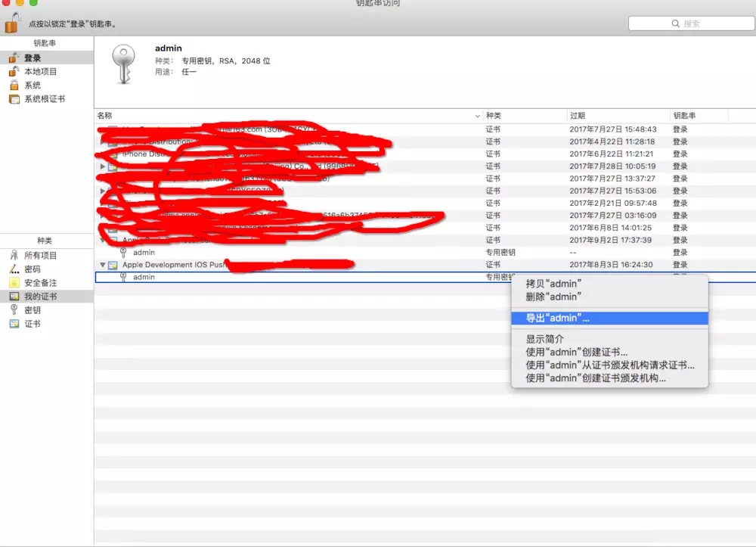Choose 使用"admin"从证书颁发机构请求证书... menu item
Viewport: 756px width, 547px height.
point(609,365)
